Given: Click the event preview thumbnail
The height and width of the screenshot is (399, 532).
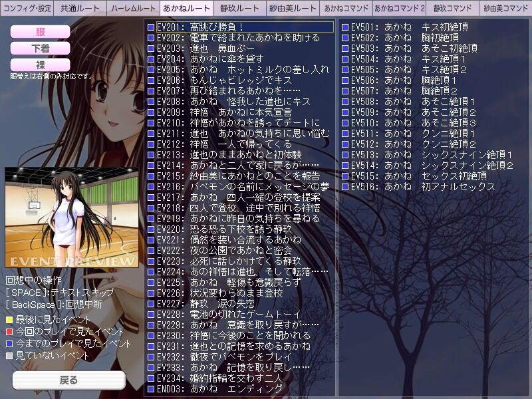Looking at the screenshot, I should (x=72, y=217).
